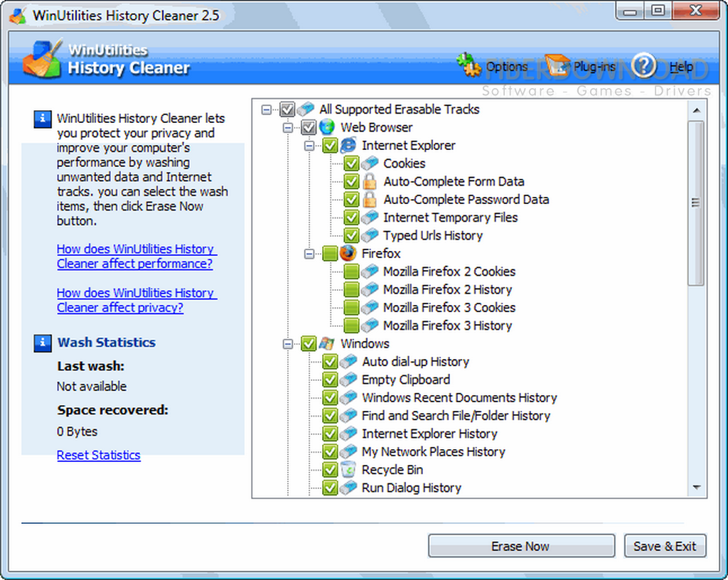Check the Mozilla Firefox 3 Cookies checkbox
The width and height of the screenshot is (728, 580).
pos(351,308)
